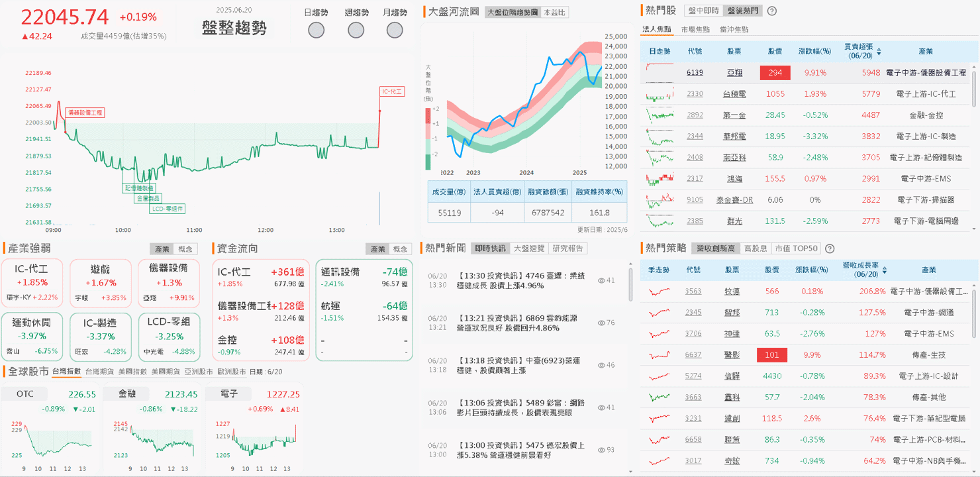
Task: Open 鑫科 row quarterly trend sparkline
Action: (659, 397)
